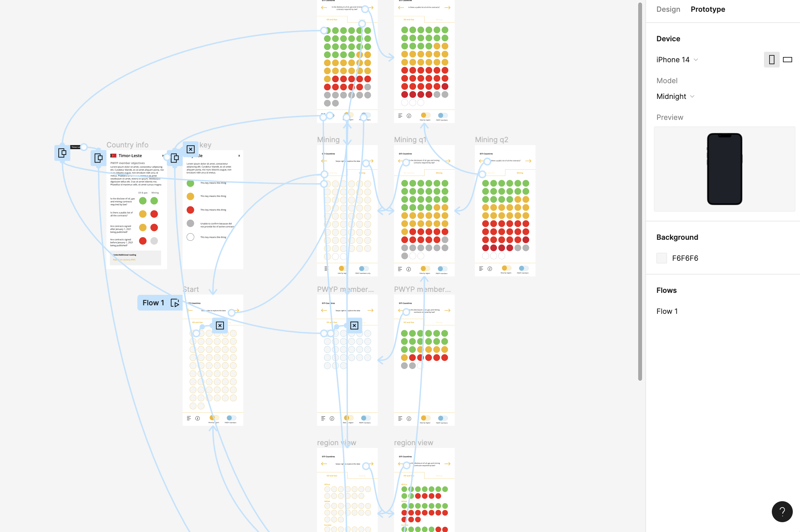Select the Prototype tab
This screenshot has height=532, width=800.
(x=708, y=9)
